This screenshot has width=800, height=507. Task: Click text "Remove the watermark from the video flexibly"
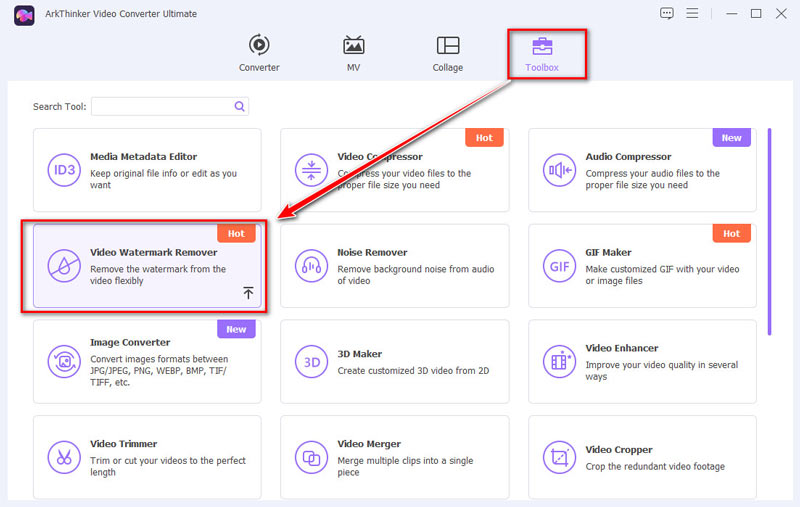point(158,275)
